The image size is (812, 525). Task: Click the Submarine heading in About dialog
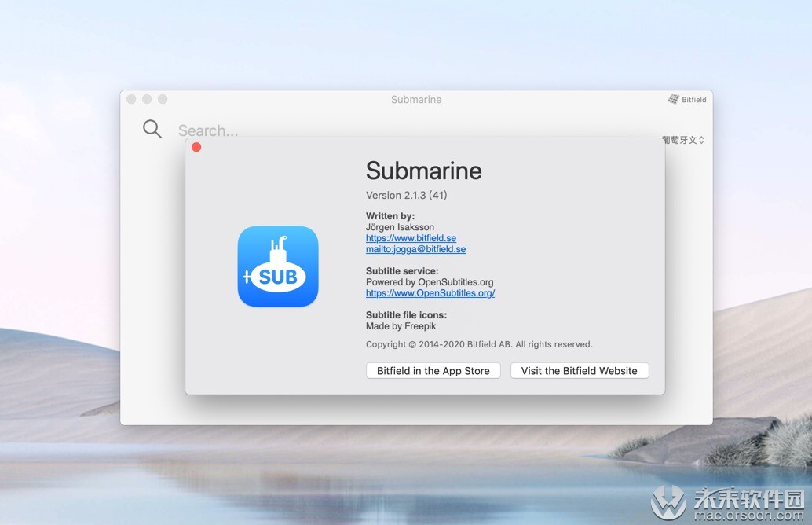(x=423, y=171)
